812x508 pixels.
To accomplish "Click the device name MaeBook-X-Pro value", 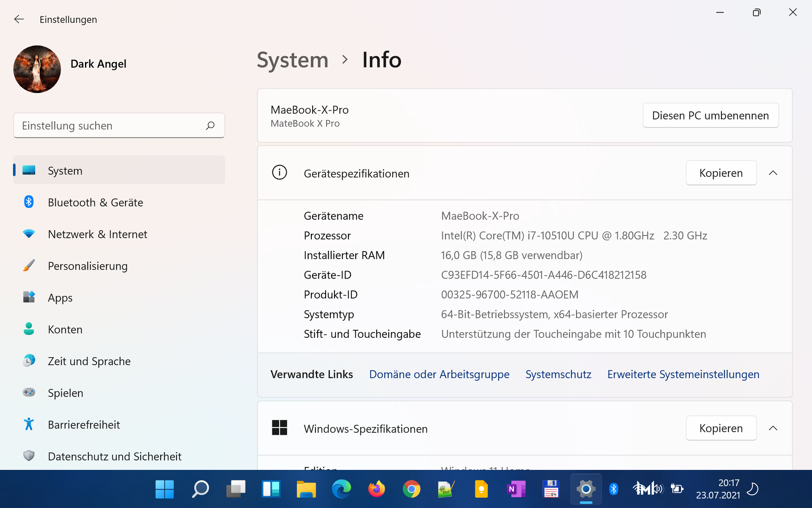I will [480, 216].
